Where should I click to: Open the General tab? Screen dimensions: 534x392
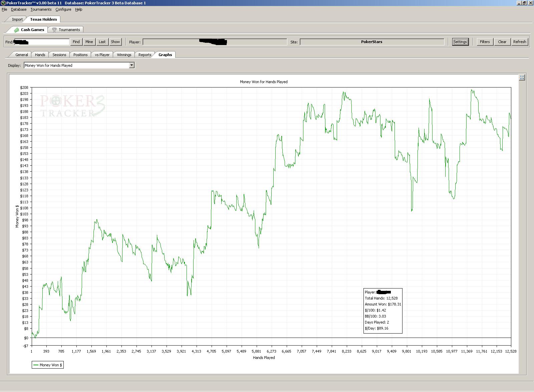point(21,55)
